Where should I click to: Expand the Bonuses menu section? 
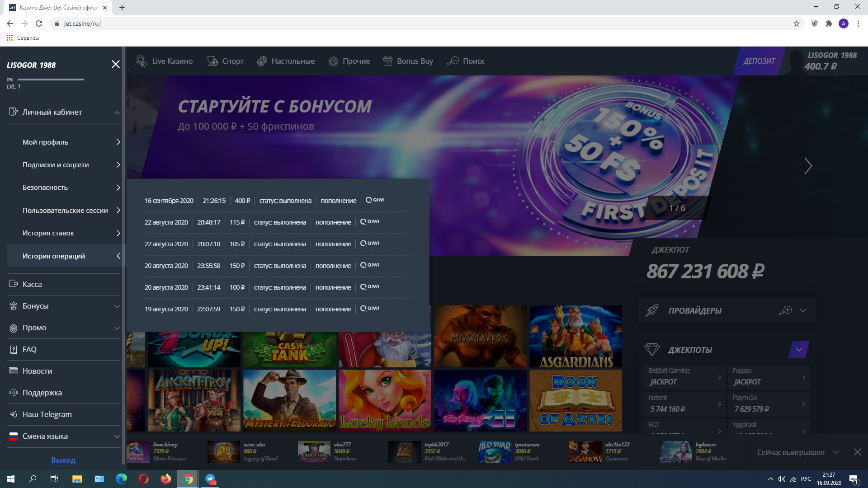click(117, 306)
